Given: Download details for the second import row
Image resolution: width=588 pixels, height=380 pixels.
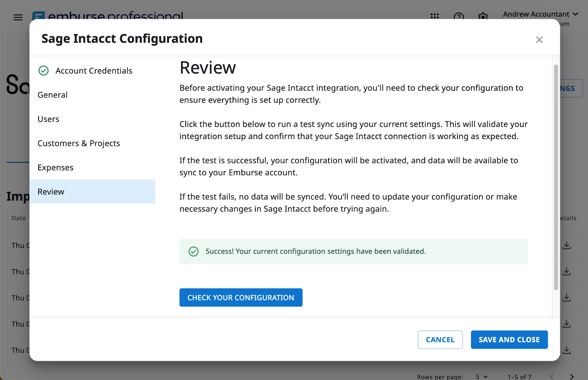Looking at the screenshot, I should tap(567, 271).
